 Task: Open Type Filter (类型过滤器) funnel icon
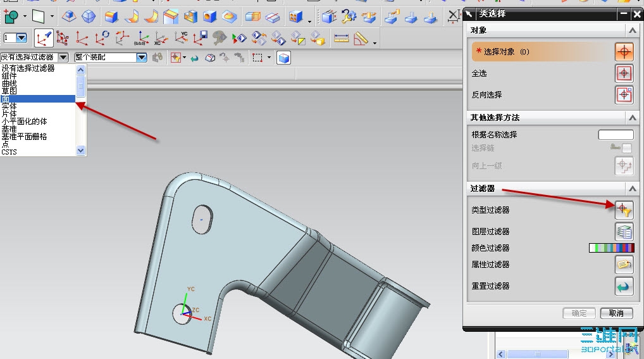tap(624, 210)
